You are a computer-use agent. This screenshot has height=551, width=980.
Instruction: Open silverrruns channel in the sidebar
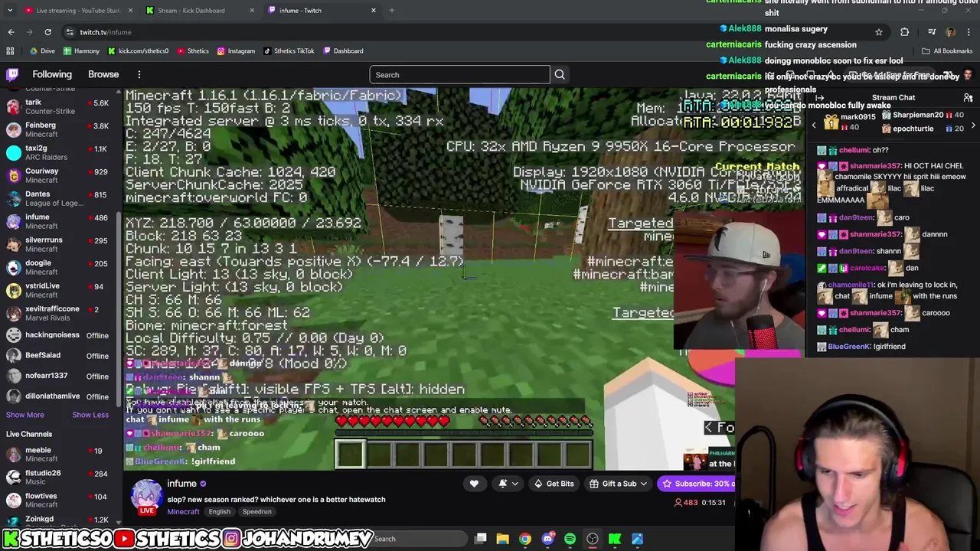click(x=61, y=244)
